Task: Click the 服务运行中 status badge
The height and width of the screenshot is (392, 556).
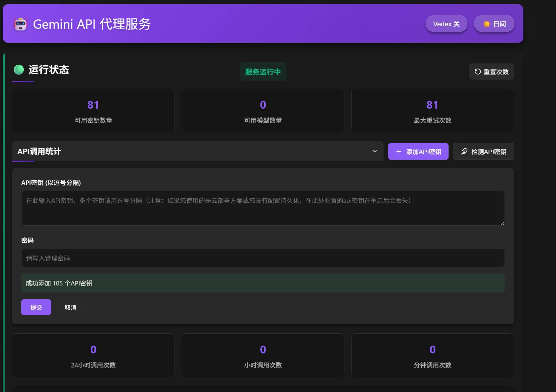Action: click(263, 72)
